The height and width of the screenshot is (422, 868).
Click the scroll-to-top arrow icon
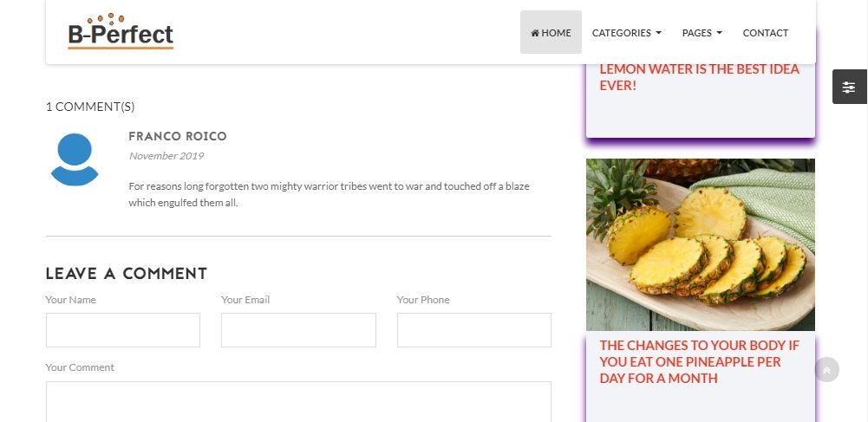[x=826, y=370]
